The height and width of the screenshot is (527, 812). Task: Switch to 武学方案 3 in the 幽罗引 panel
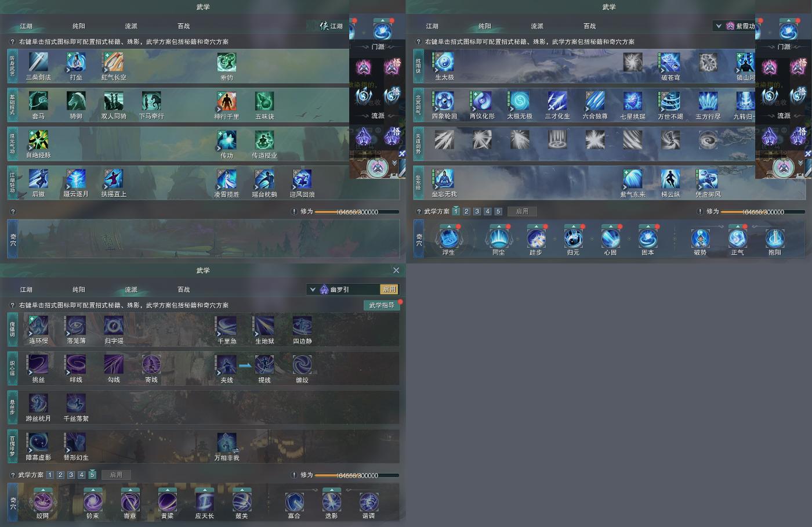pyautogui.click(x=71, y=475)
